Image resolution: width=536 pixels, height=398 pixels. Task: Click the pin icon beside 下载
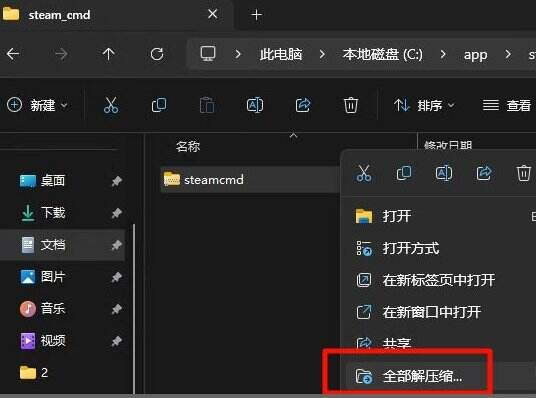(117, 213)
